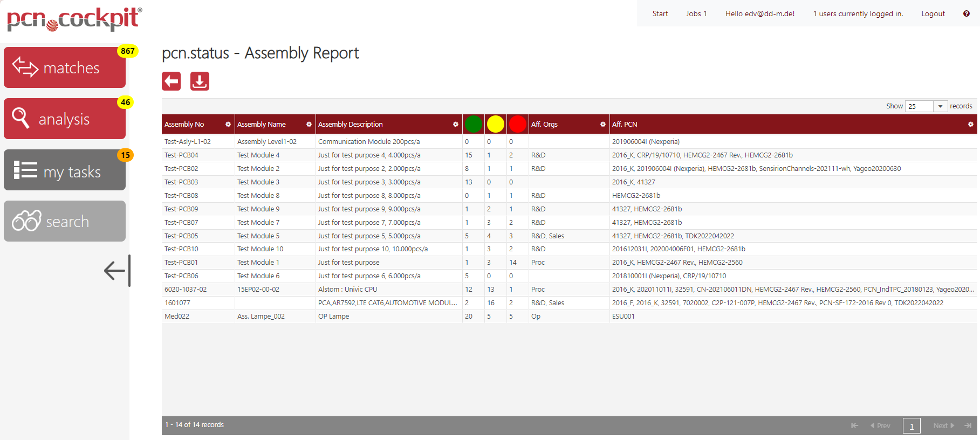Click the red status circle column header

pyautogui.click(x=518, y=124)
